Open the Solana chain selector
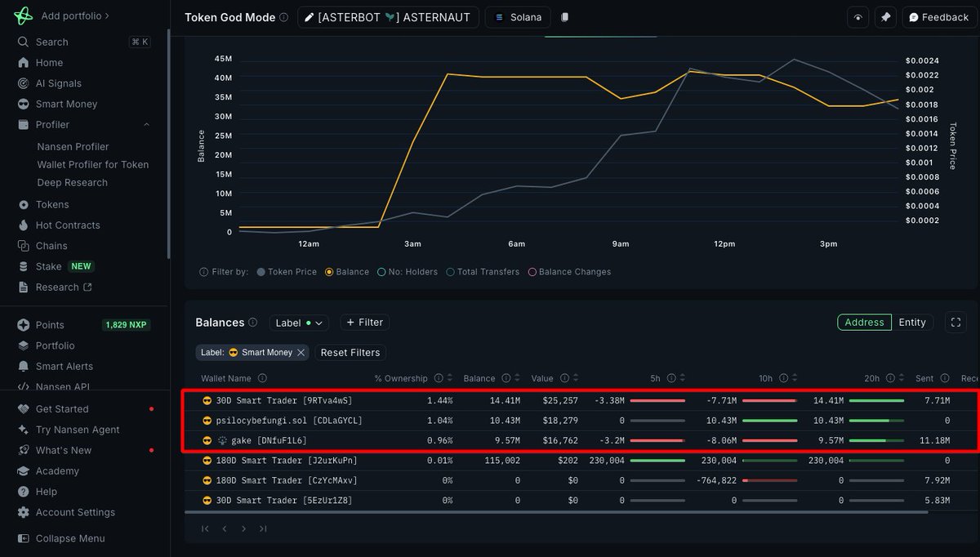 coord(518,17)
